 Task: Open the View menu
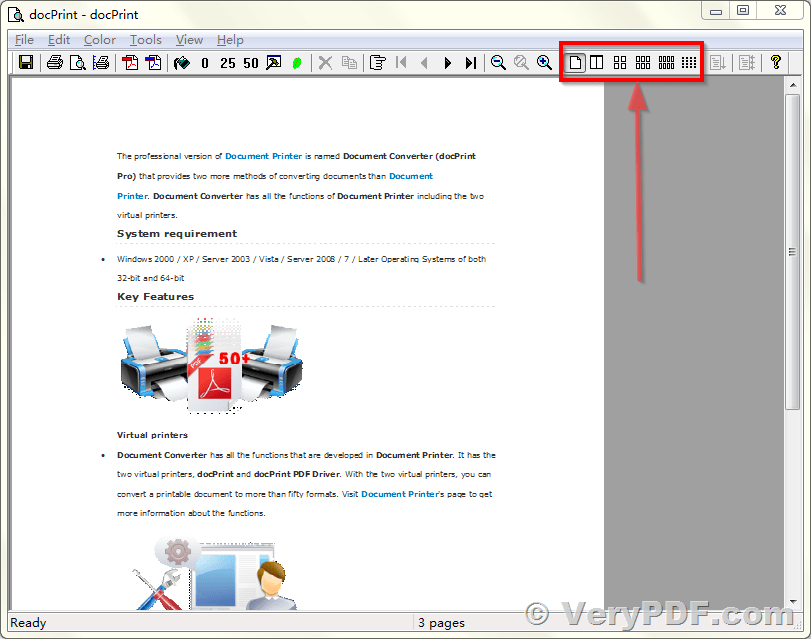point(189,40)
